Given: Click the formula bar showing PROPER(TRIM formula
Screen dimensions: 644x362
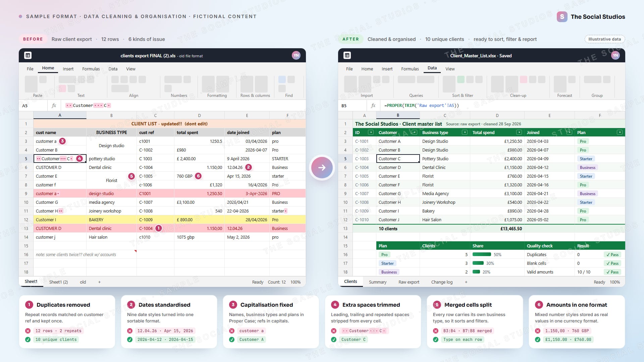Looking at the screenshot, I should pos(502,106).
